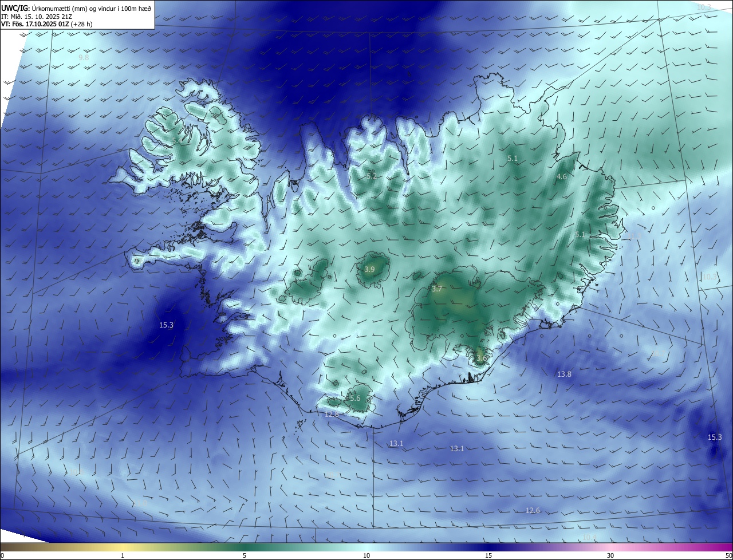Click the UWC/IG title line in header
The height and width of the screenshot is (560, 733).
coord(77,7)
